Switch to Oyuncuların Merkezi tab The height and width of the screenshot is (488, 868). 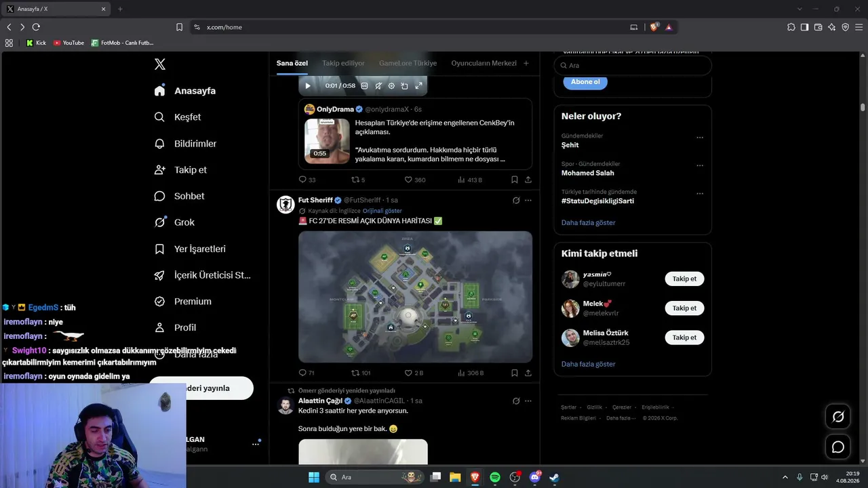coord(484,63)
